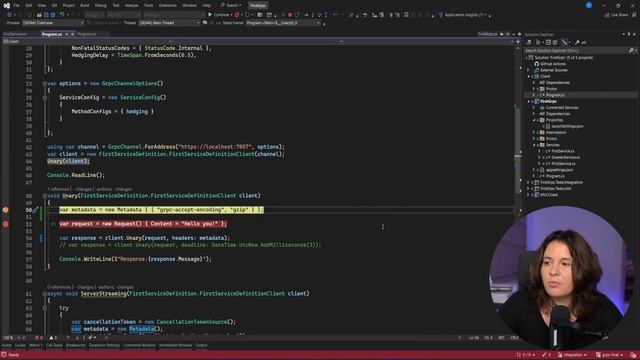Click the Save All icon in toolbar
Image resolution: width=640 pixels, height=360 pixels.
[x=53, y=15]
